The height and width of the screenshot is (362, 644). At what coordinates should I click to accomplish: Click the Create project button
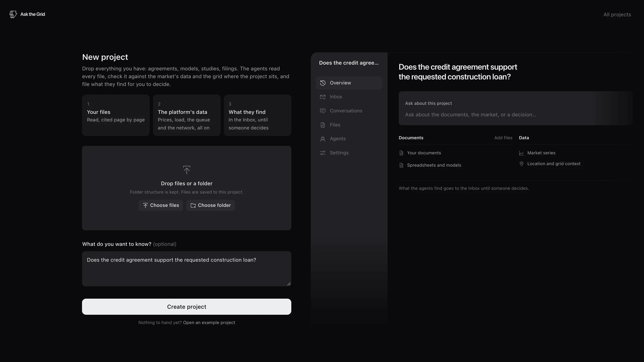[187, 307]
